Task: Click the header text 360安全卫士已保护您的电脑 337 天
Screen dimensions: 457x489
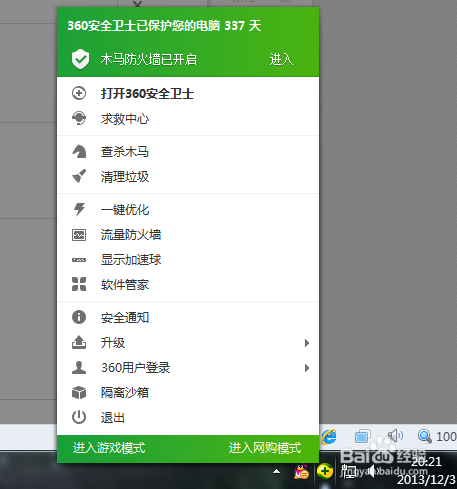Action: [x=164, y=26]
